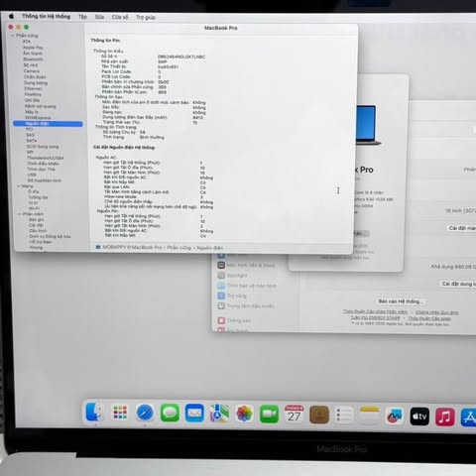
Task: Open Reminders from the Dock
Action: 344,415
